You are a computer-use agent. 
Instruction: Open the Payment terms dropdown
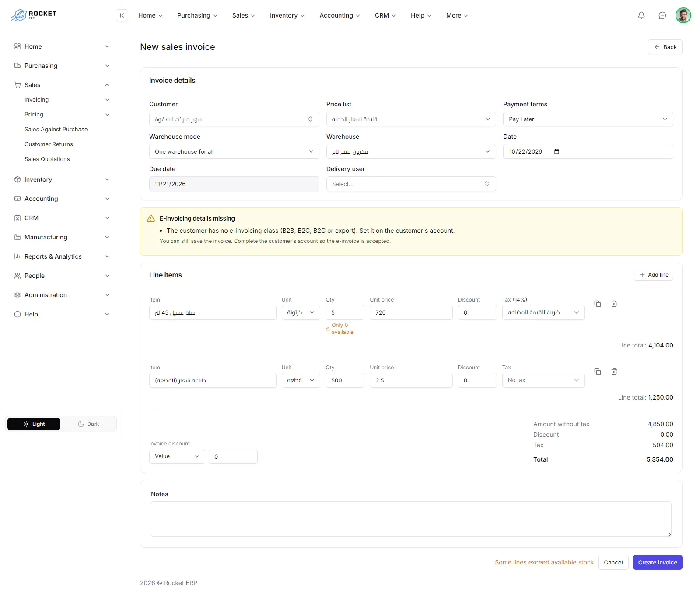click(x=588, y=119)
